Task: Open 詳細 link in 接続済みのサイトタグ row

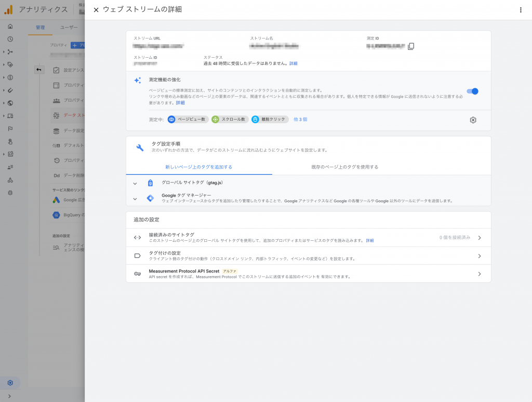Action: (370, 241)
